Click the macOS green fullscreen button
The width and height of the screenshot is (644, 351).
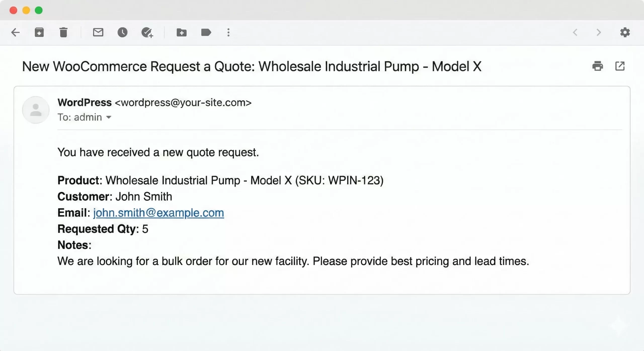tap(39, 10)
